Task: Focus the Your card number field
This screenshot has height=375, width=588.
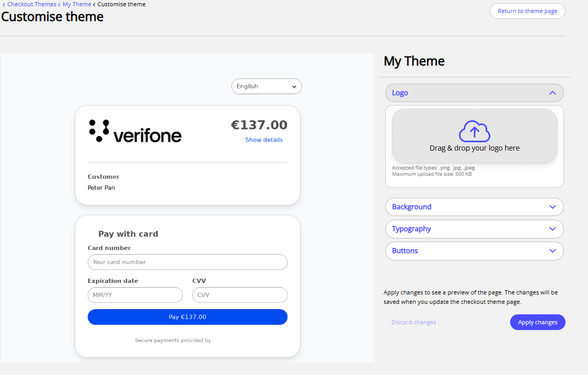Action: coord(188,262)
